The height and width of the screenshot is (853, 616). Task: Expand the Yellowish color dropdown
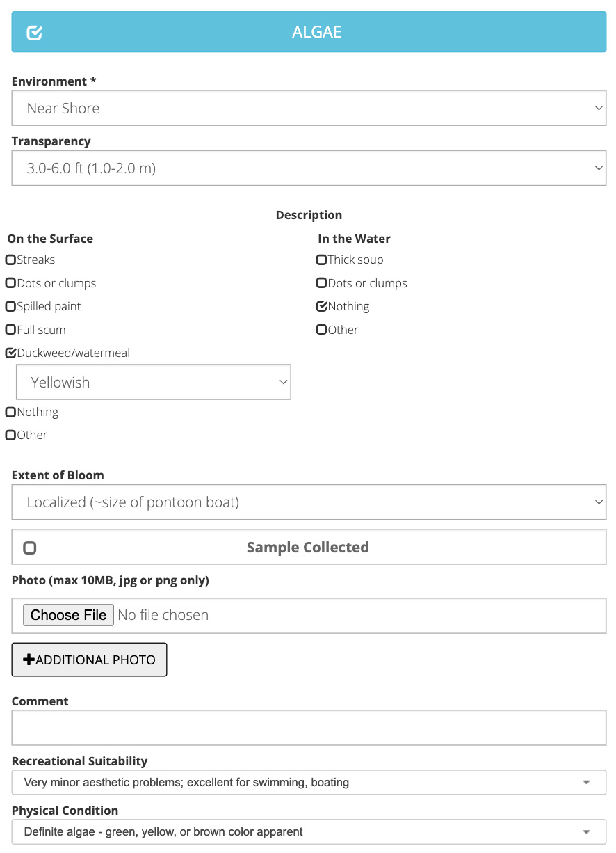point(154,383)
